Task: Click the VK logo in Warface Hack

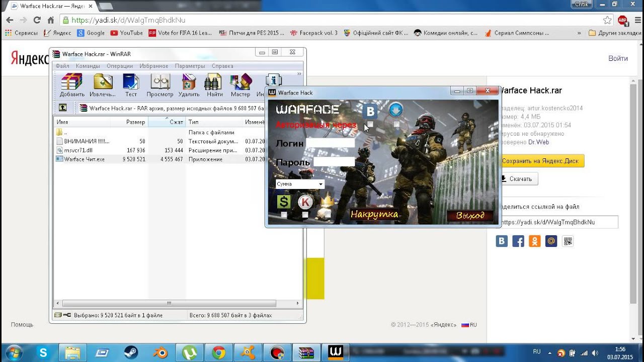Action: coord(370,111)
